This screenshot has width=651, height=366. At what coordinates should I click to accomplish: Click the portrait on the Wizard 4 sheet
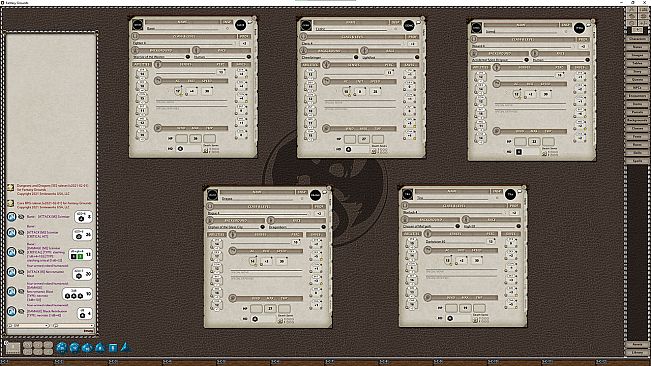[x=477, y=27]
